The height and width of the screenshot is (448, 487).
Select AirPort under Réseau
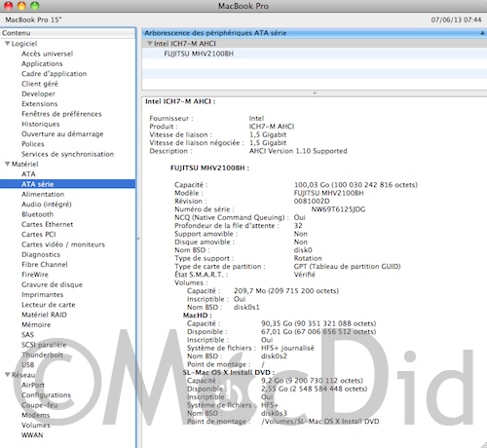pyautogui.click(x=33, y=385)
